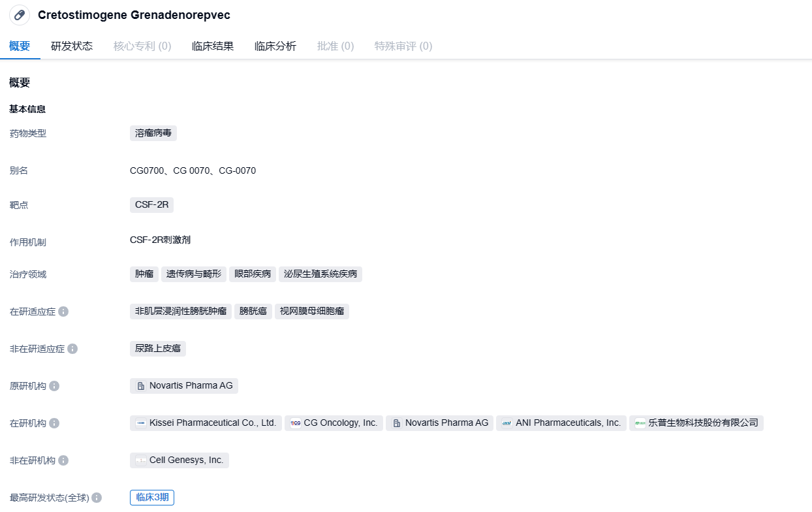Screen dimensions: 812x512
Task: Click the 临床3期 status badge
Action: [x=152, y=498]
